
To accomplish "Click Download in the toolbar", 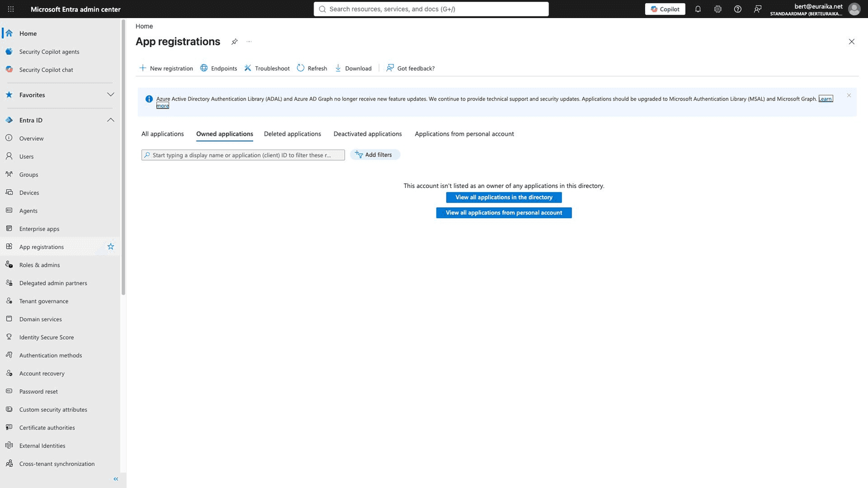I will [x=353, y=68].
